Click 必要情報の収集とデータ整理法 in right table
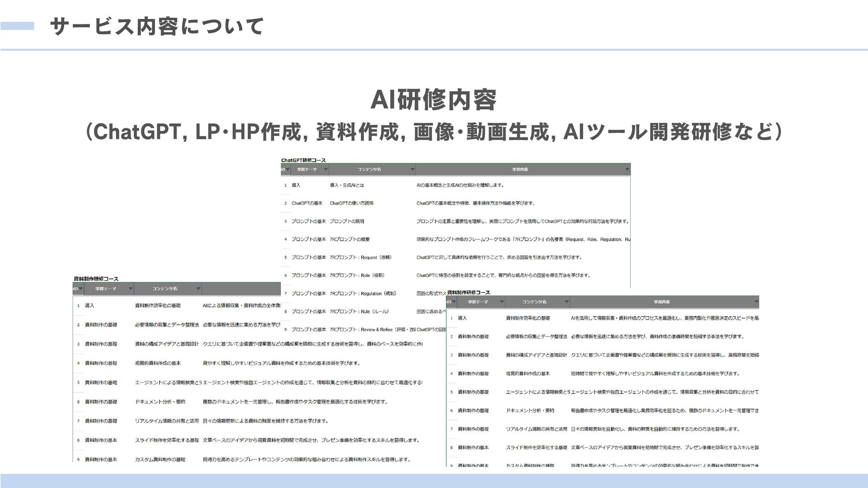Viewport: 868px width, 488px height. 537,337
